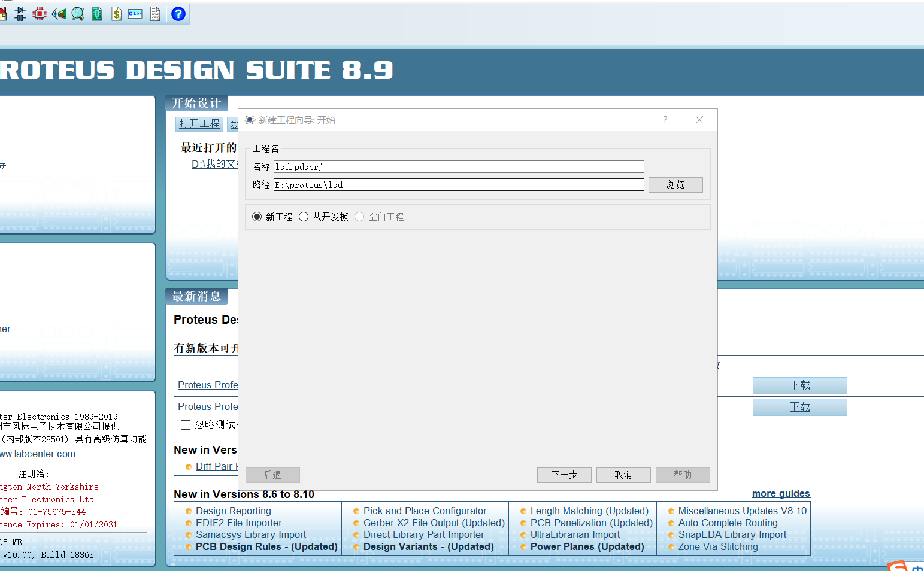
Task: Open the recent project D:\我的文 link
Action: [215, 164]
